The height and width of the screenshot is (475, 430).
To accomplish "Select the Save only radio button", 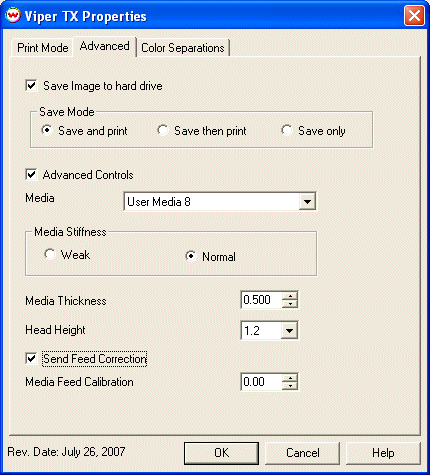I will pos(287,130).
